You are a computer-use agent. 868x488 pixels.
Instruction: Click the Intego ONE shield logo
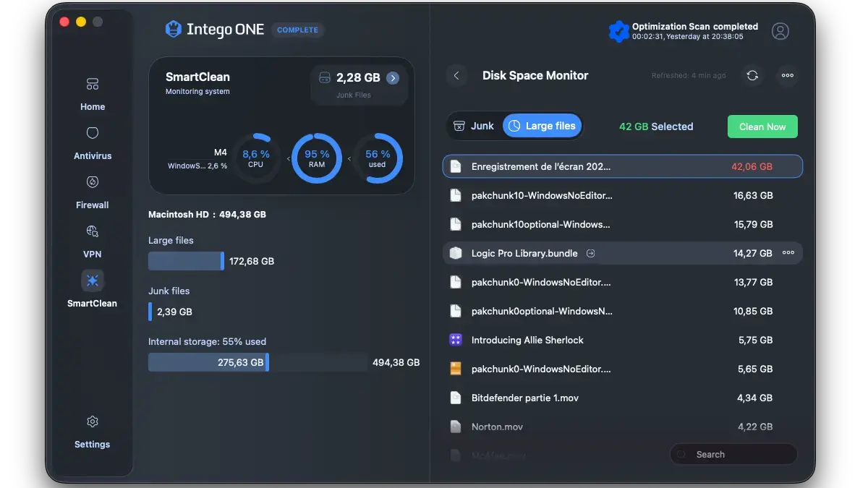coord(173,29)
